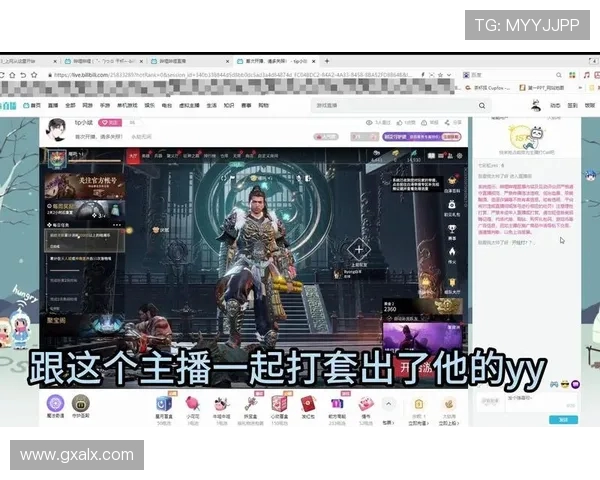600x480 pixels.
Task: Click the trophy icon on game sidebar
Action: (x=452, y=229)
